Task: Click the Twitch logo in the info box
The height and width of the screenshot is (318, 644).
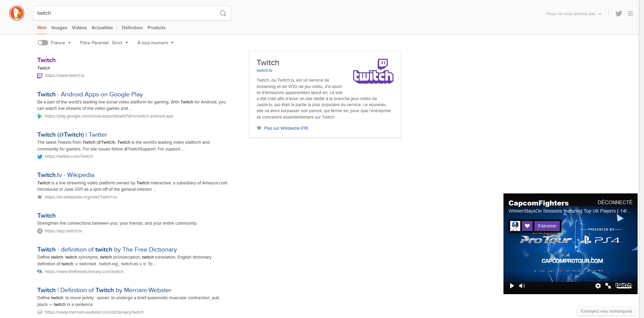Action: [373, 71]
